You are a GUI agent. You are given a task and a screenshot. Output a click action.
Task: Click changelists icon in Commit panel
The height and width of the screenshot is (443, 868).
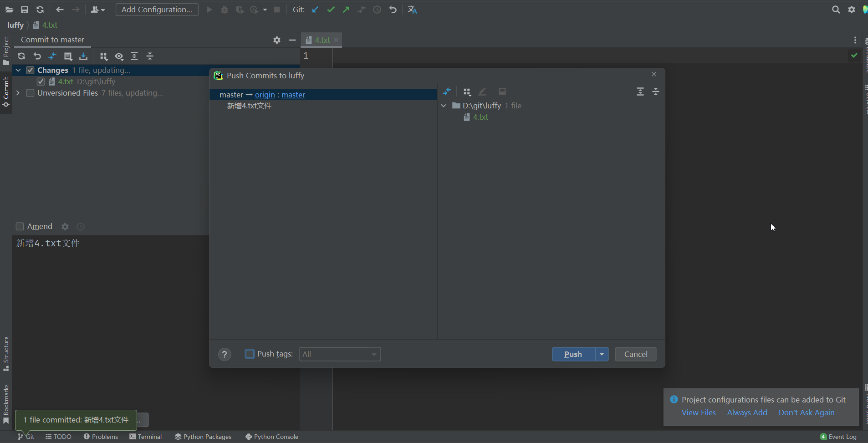[68, 56]
